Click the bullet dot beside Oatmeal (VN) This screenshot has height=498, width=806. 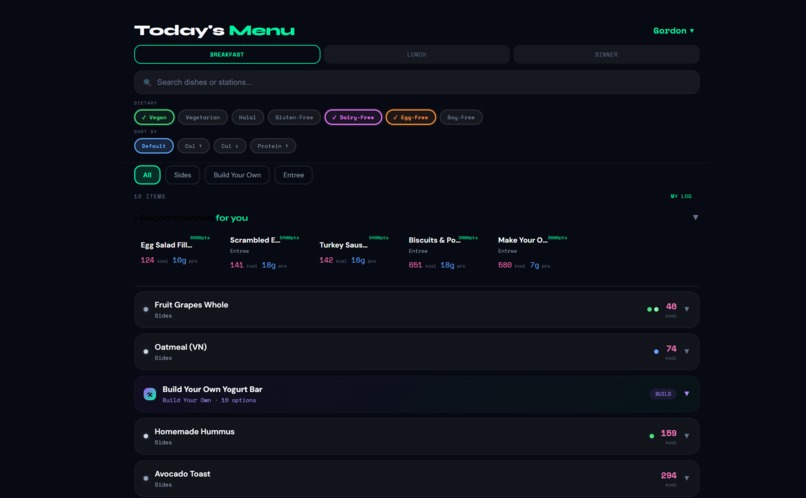[145, 352]
